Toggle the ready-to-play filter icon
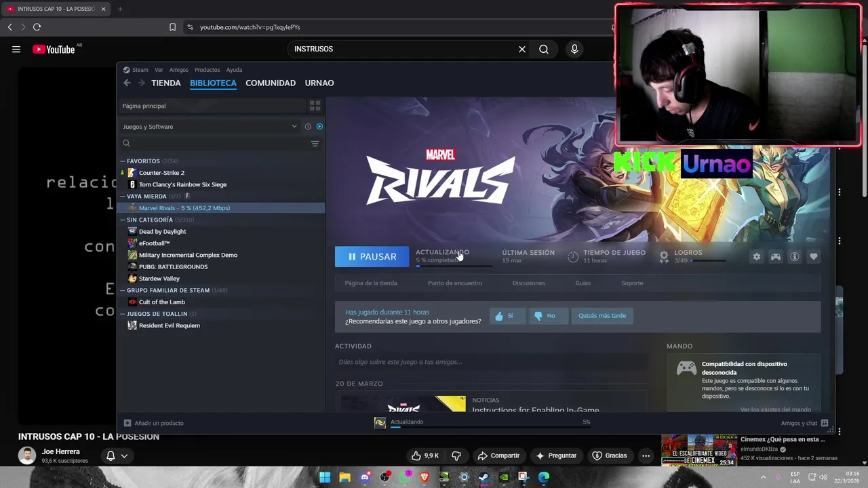 click(319, 127)
